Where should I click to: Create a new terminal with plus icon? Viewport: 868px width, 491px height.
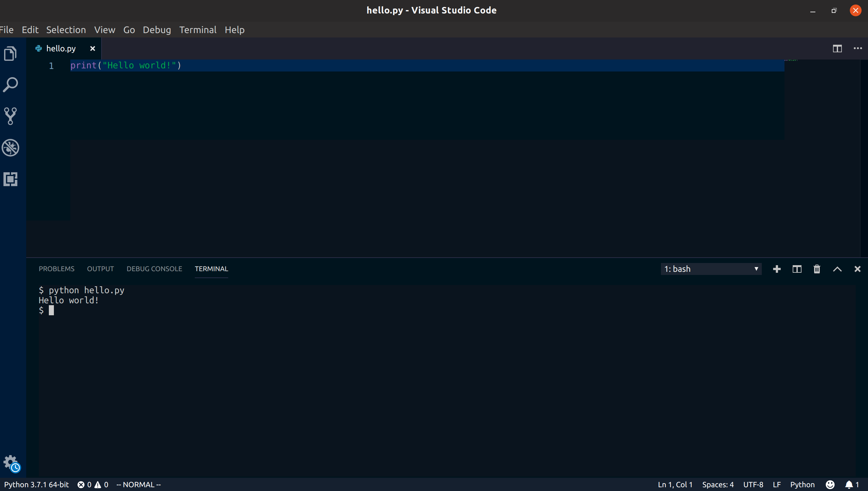point(777,269)
